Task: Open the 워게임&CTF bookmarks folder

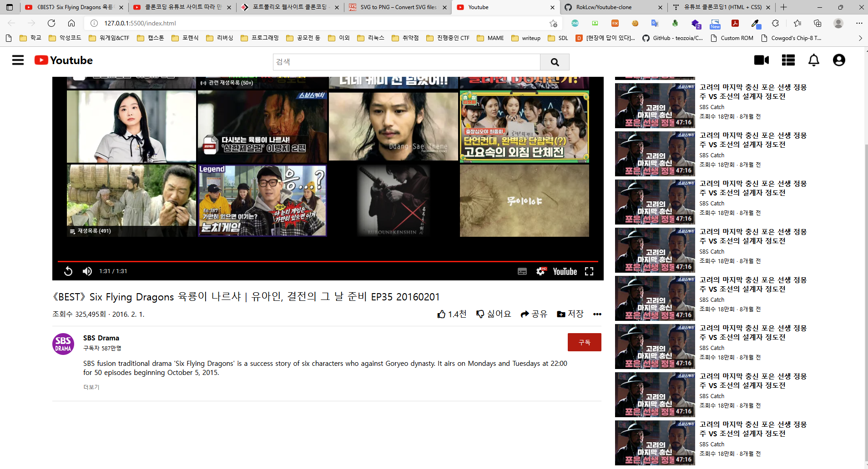Action: (109, 38)
